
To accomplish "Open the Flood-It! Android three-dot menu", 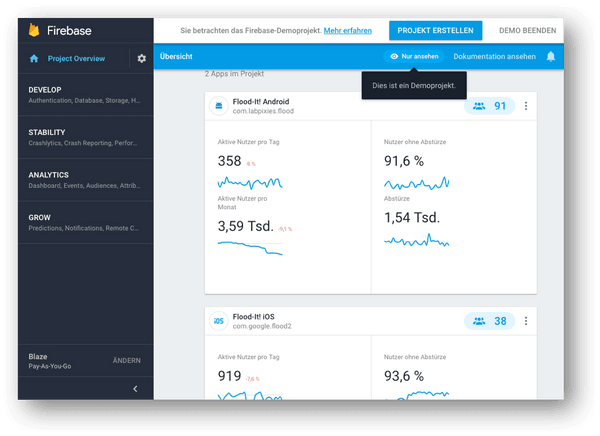I will (x=526, y=106).
